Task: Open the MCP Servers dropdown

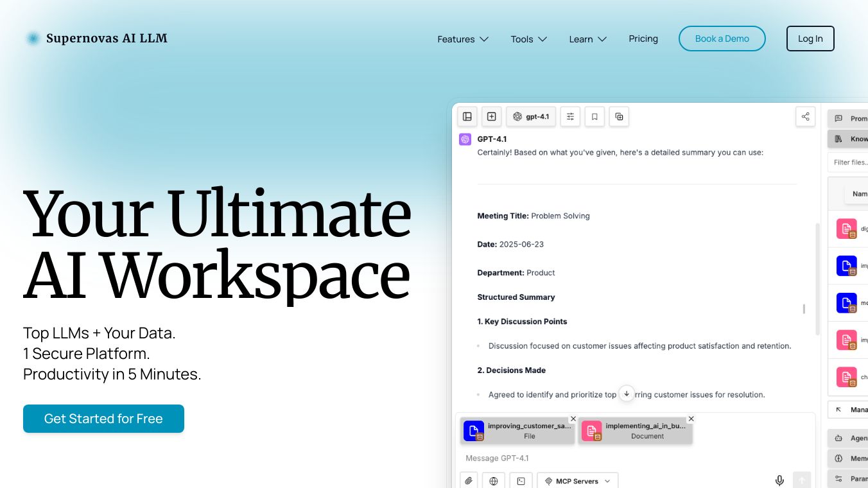Action: (x=577, y=481)
